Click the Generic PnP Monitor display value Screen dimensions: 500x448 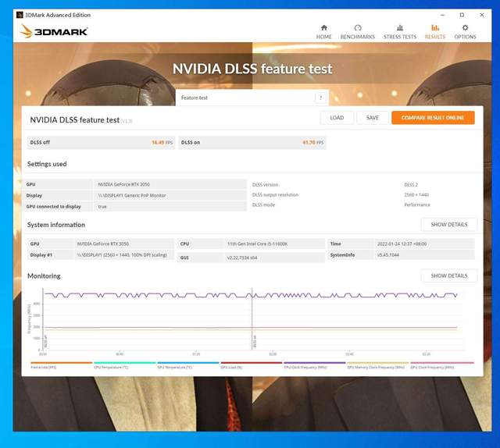(x=132, y=195)
